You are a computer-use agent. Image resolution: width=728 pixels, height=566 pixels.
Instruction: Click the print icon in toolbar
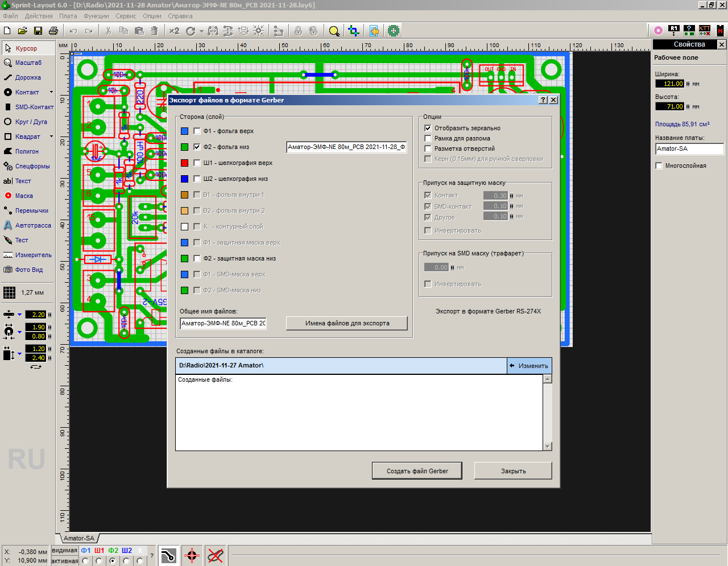(x=53, y=31)
